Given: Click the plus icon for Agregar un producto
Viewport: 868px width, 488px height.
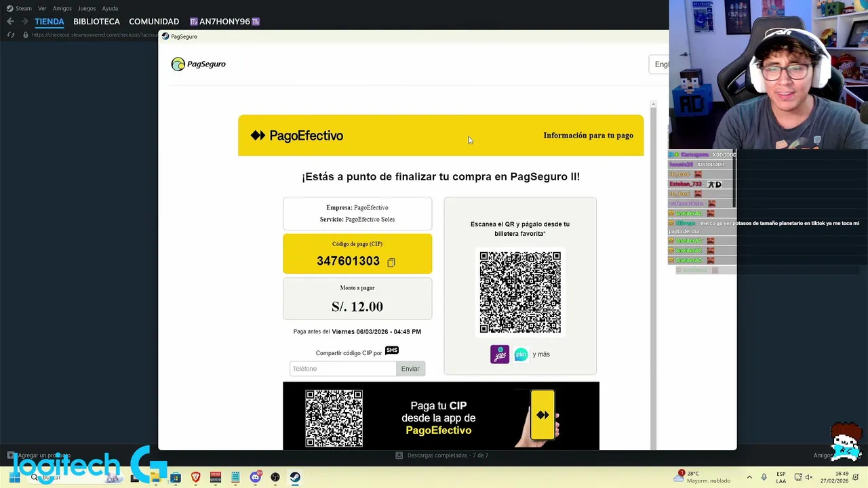Looking at the screenshot, I should [11, 455].
